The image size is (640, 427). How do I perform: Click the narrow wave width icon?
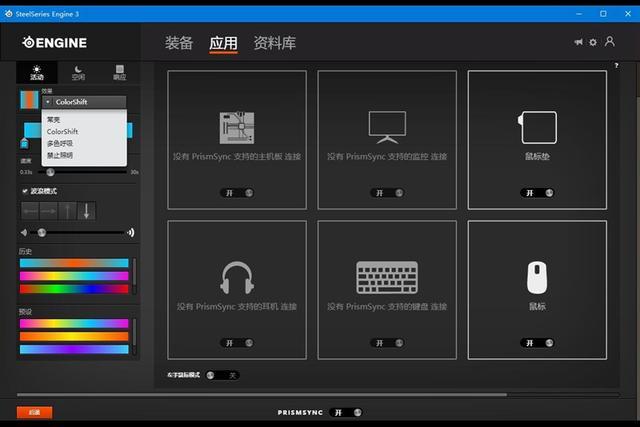(24, 233)
